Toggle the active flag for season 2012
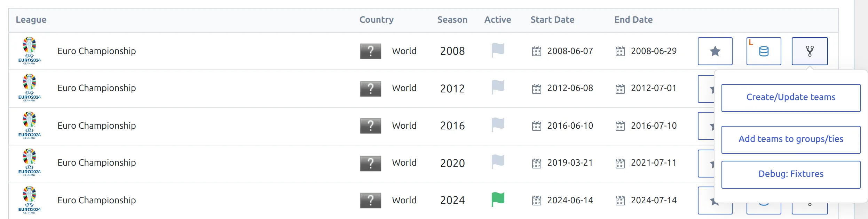The width and height of the screenshot is (868, 219). (498, 87)
